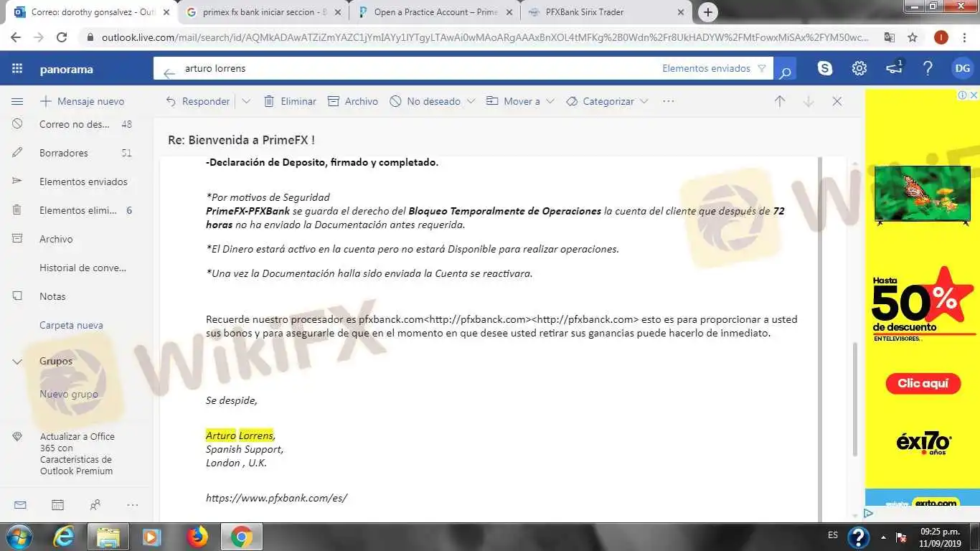Click the Chrome back navigation arrow
Screen dimensions: 980x551
(16, 37)
